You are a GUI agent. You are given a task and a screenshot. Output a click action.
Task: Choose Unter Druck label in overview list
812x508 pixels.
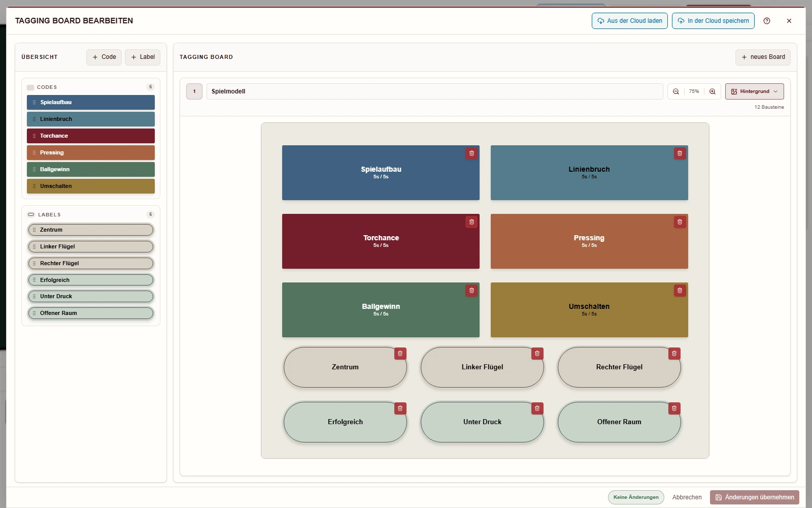click(x=91, y=296)
